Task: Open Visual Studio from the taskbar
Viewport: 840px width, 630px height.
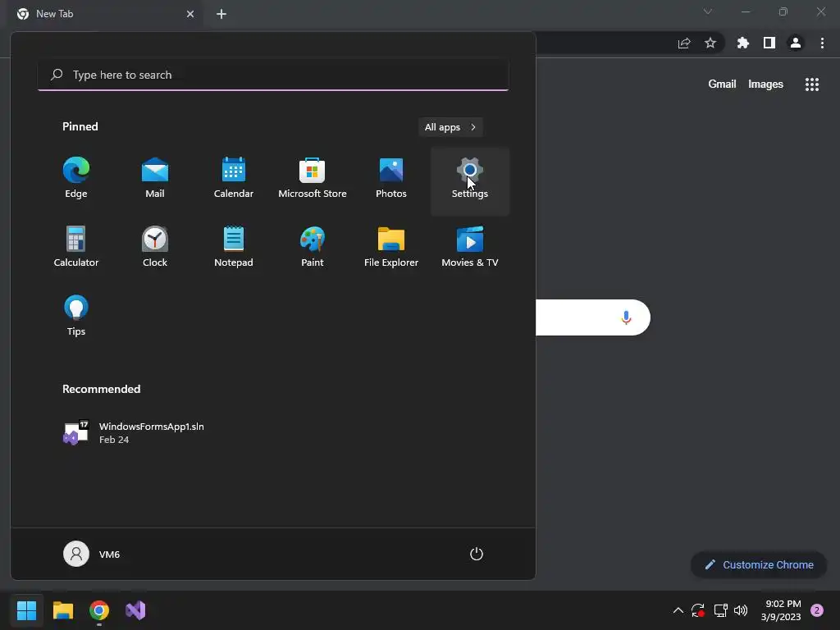Action: 135,610
